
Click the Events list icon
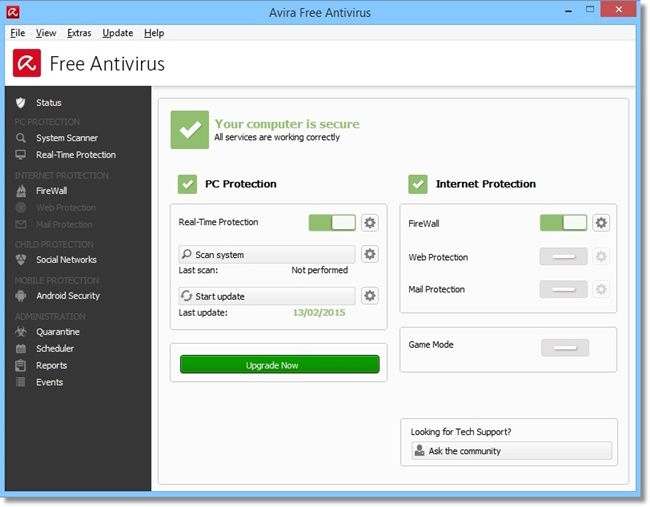coord(20,382)
